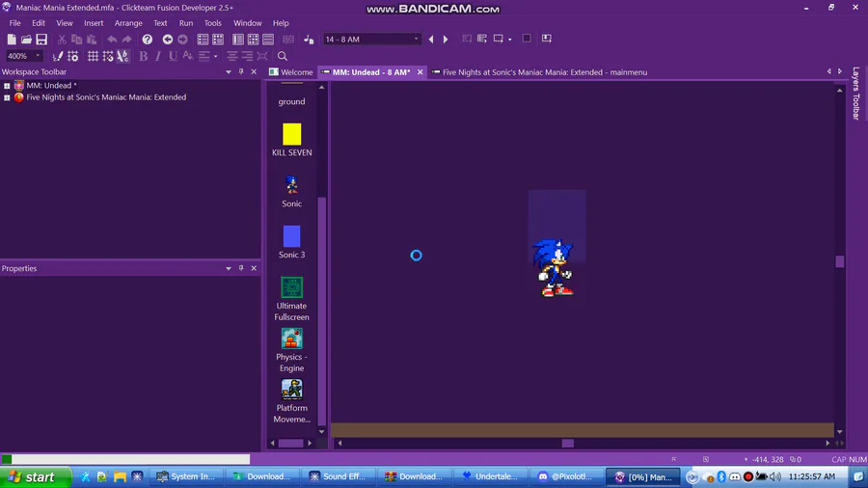The height and width of the screenshot is (488, 868).
Task: Expand Five Nights at Sonic's tree node
Action: (7, 97)
